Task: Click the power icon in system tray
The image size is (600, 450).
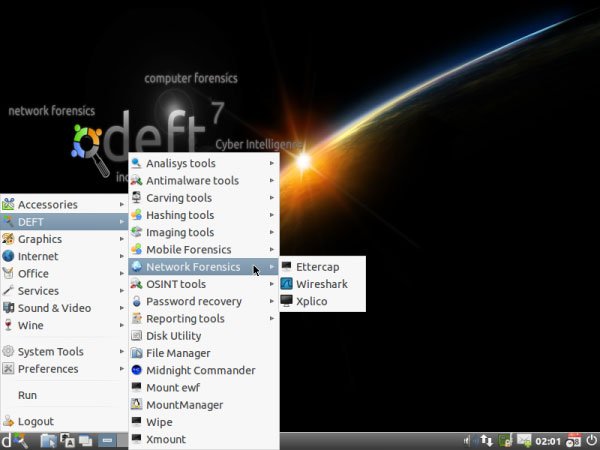Action: (x=592, y=441)
